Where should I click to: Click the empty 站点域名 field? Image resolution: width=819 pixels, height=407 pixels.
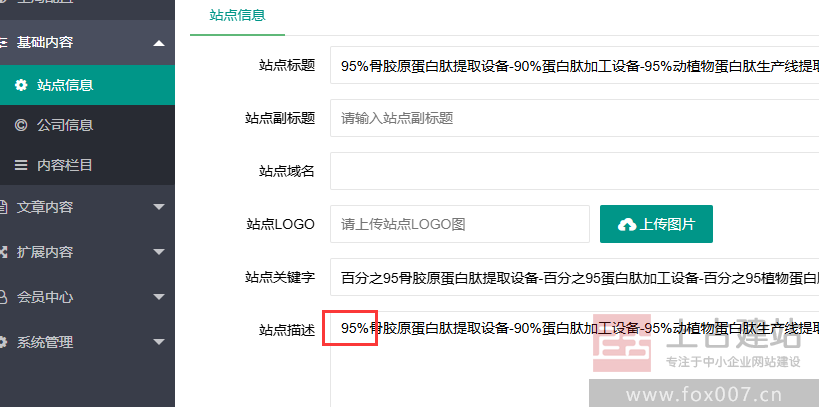(x=575, y=171)
